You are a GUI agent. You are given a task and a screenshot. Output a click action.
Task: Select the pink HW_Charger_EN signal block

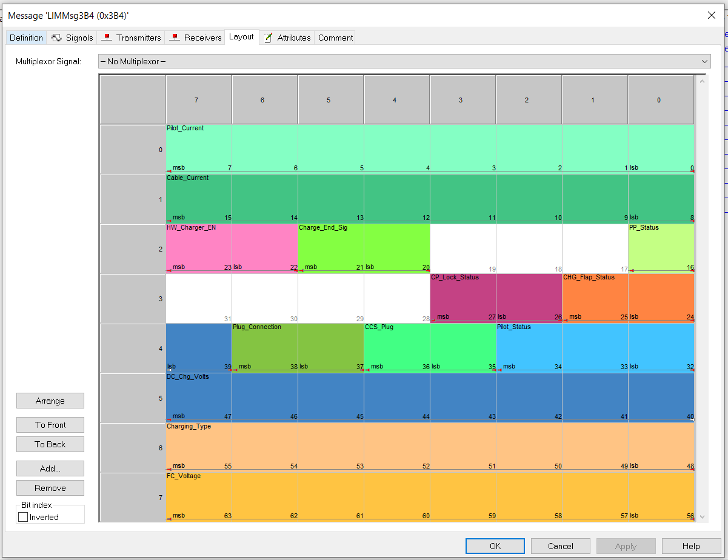232,248
